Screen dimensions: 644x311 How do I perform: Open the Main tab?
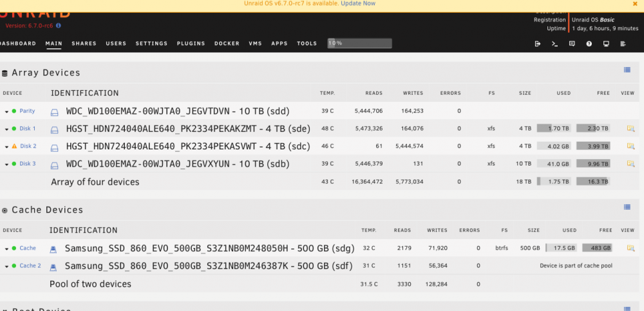(54, 44)
